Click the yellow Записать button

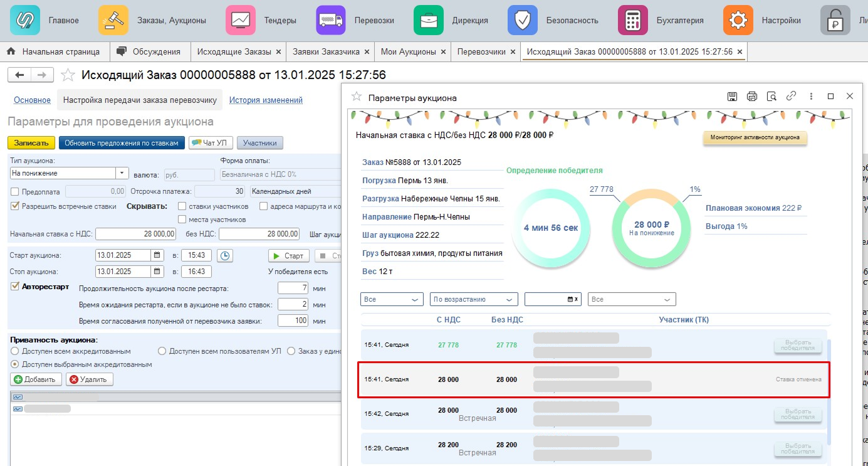tap(31, 143)
